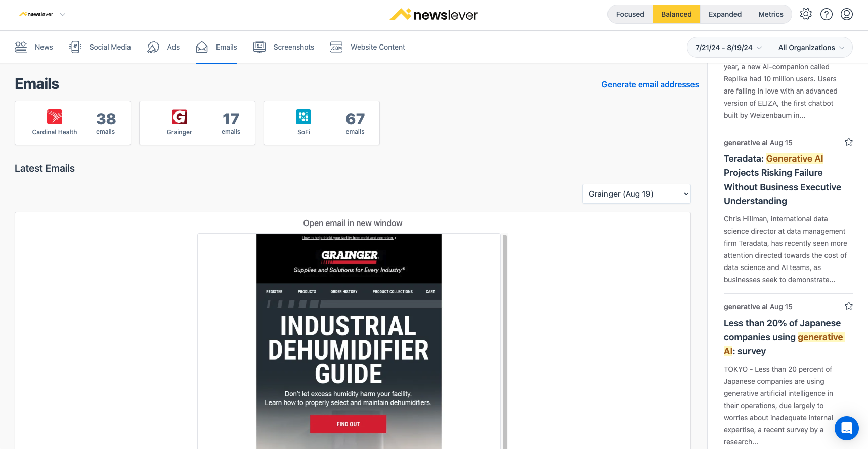Click the Replika article summary text

click(780, 91)
